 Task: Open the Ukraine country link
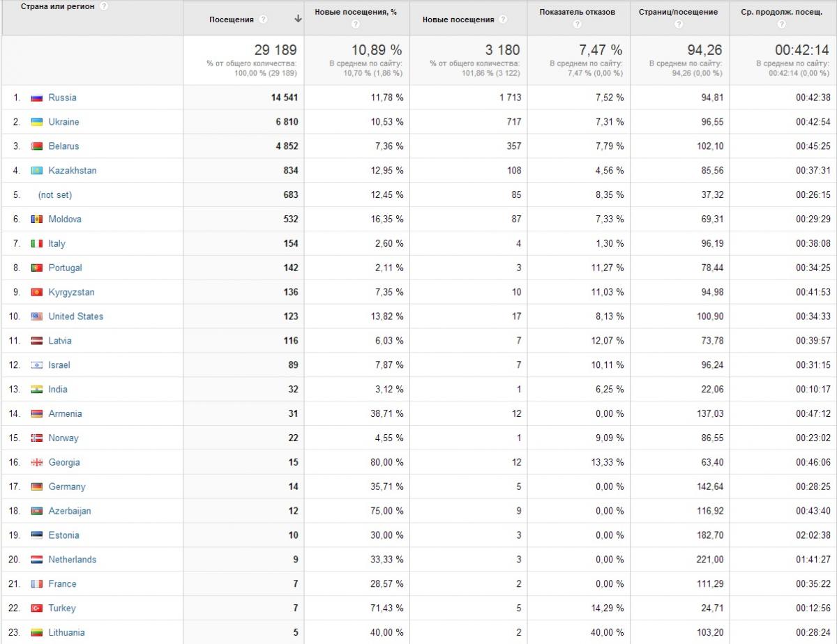pyautogui.click(x=63, y=122)
